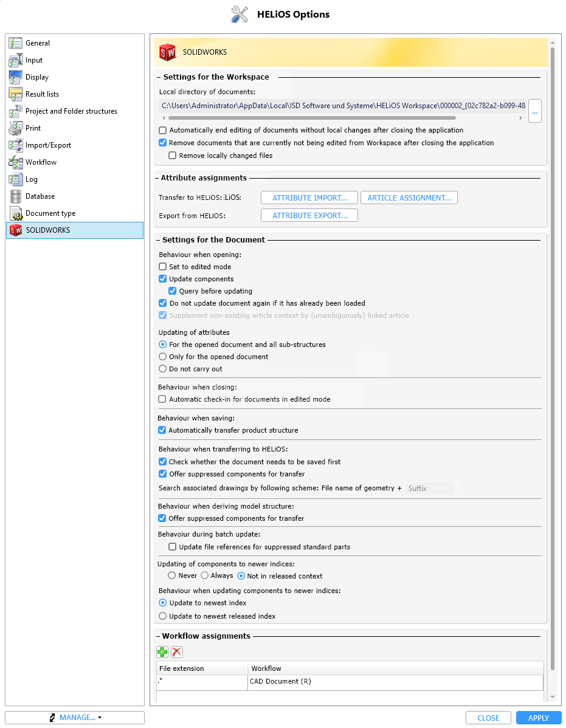
Task: Toggle Automatically transfer product structure
Action: click(x=162, y=430)
